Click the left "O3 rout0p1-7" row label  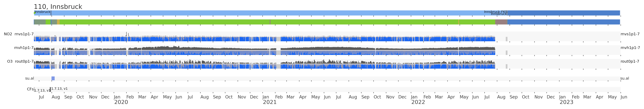click(x=20, y=61)
